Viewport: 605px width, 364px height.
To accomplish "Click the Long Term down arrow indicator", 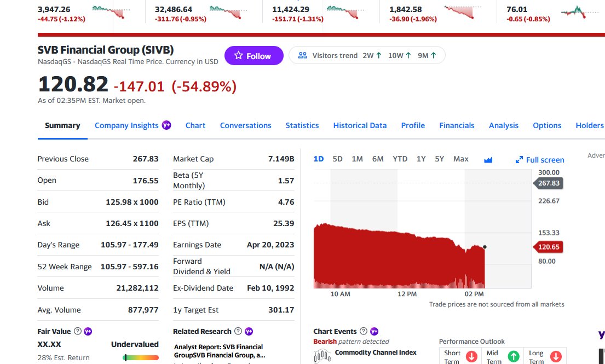I will [x=556, y=356].
